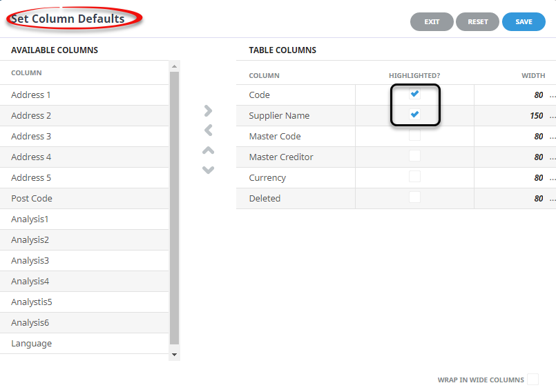Edit the width value for Supplier Name
Screen dimensions: 556x392
(535, 116)
